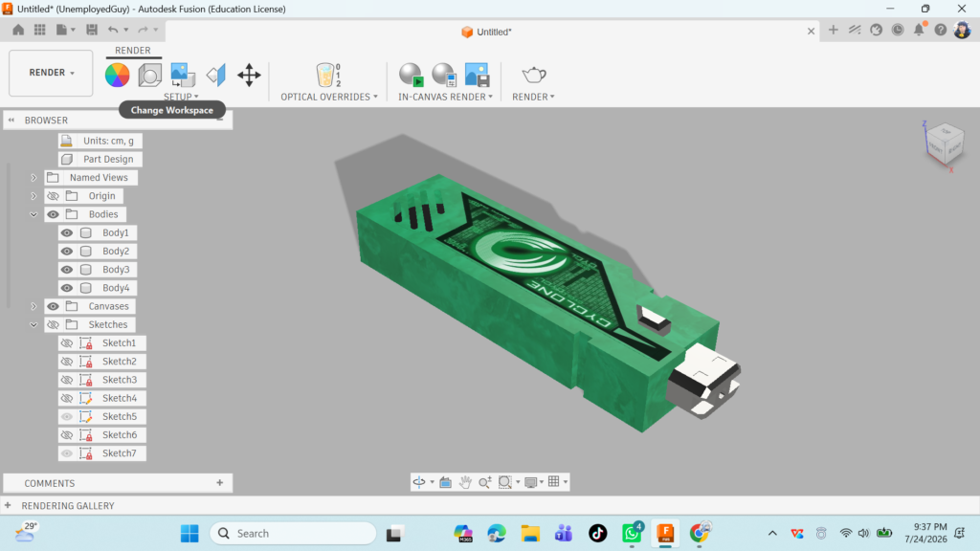Viewport: 980px width, 551px height.
Task: Toggle visibility of Body4
Action: 67,288
